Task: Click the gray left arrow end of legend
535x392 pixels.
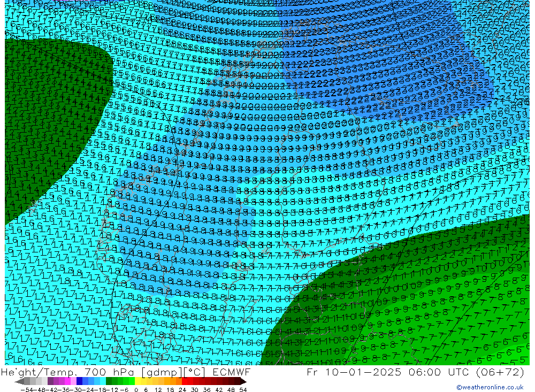Action: click(19, 381)
